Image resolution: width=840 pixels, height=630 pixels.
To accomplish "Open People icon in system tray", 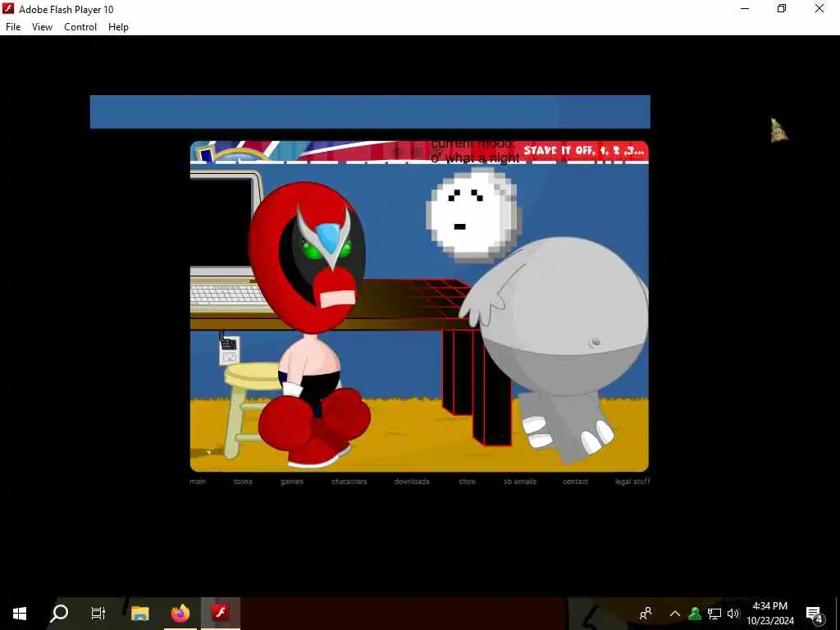I will tap(646, 613).
